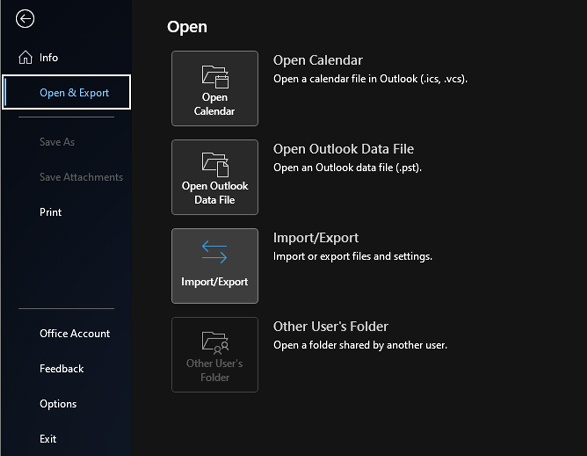Launch the Import/Export wizard tile
Image resolution: width=587 pixels, height=456 pixels.
215,266
